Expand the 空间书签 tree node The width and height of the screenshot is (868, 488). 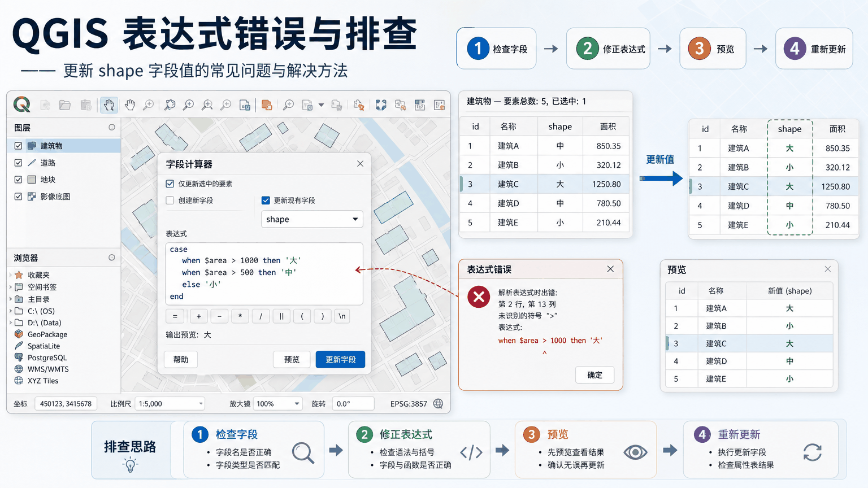point(11,287)
